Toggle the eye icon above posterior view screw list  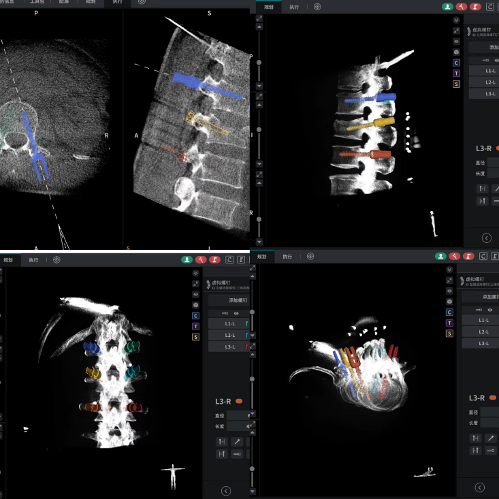[x=236, y=313]
